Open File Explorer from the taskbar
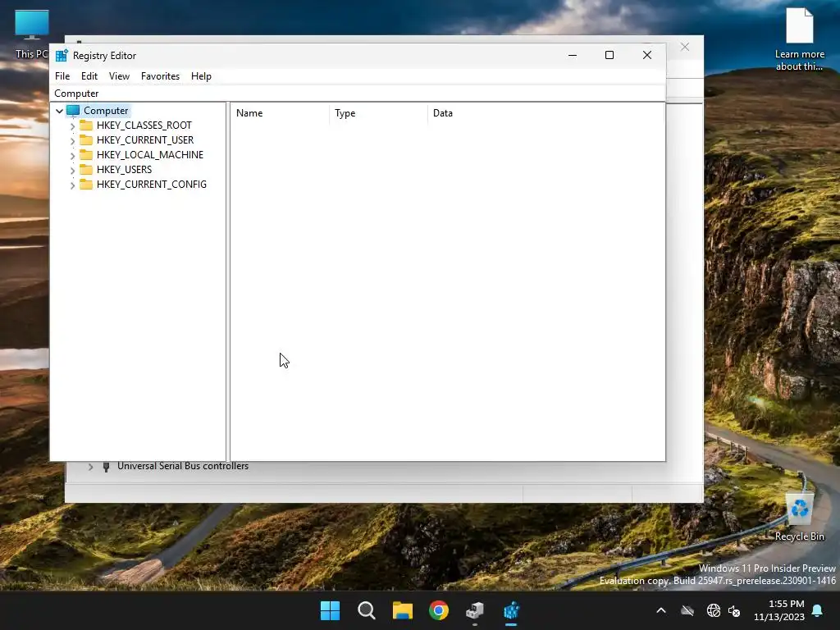Screen dimensions: 840x630 [x=402, y=610]
